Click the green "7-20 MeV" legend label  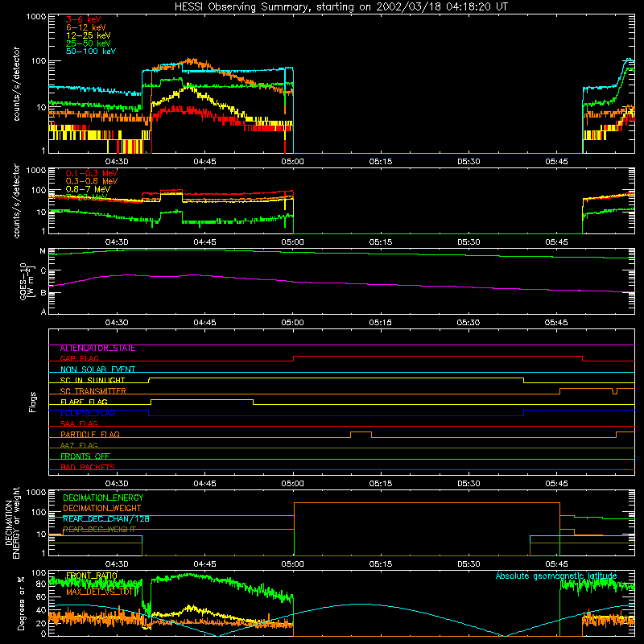[86, 197]
